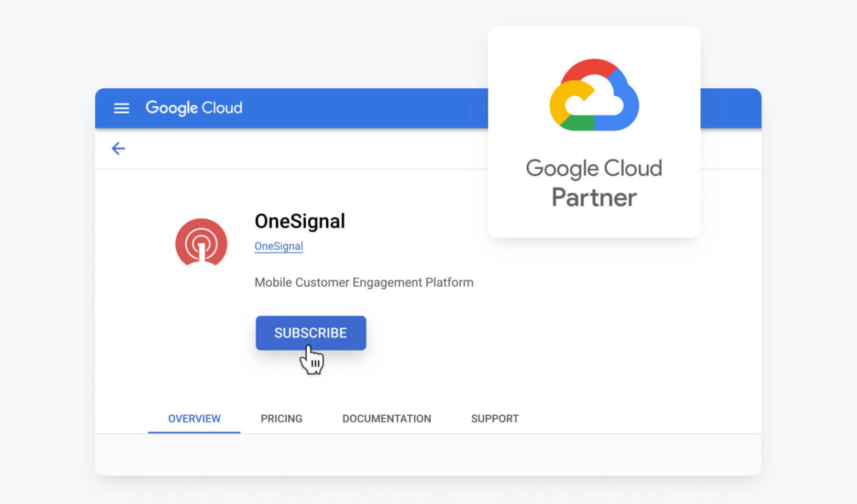Viewport: 857px width, 504px height.
Task: Select the hamburger icon's top menu bar
Action: (x=121, y=103)
